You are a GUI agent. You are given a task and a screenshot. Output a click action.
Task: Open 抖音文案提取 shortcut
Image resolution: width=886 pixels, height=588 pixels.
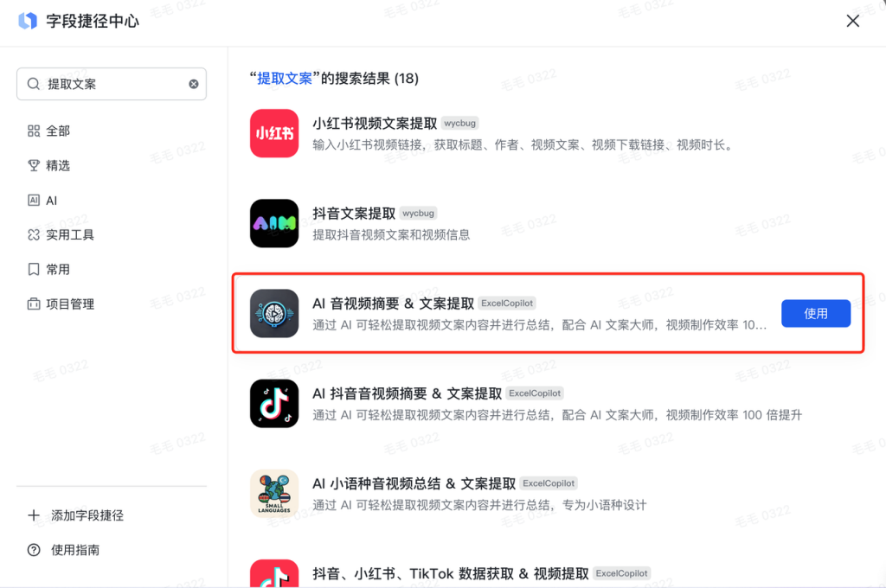pos(354,214)
